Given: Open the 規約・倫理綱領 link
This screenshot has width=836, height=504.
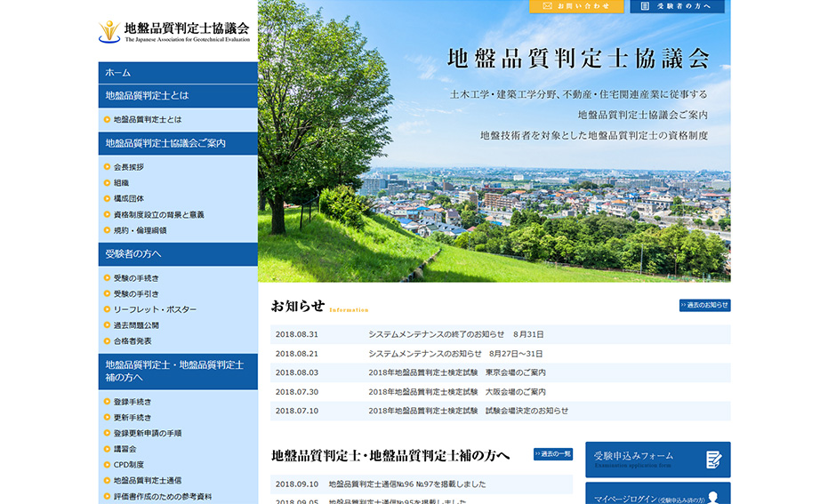Looking at the screenshot, I should tap(141, 230).
